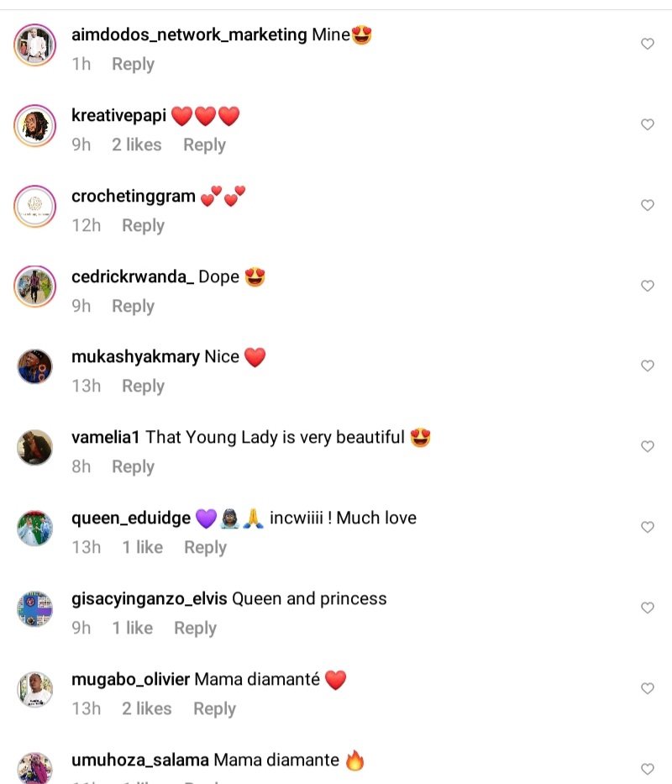Heart umuhoza_salama's Mama diamante comment

point(648,769)
